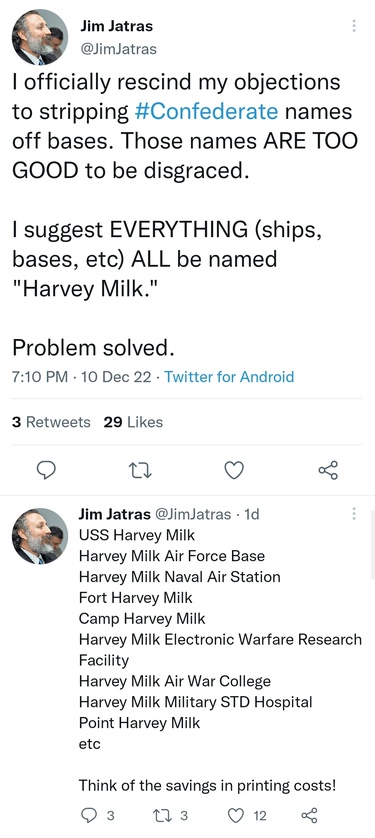Click the 7:10 PM · 10 Dec 22 timestamp
The image size is (375, 838).
coord(81,377)
